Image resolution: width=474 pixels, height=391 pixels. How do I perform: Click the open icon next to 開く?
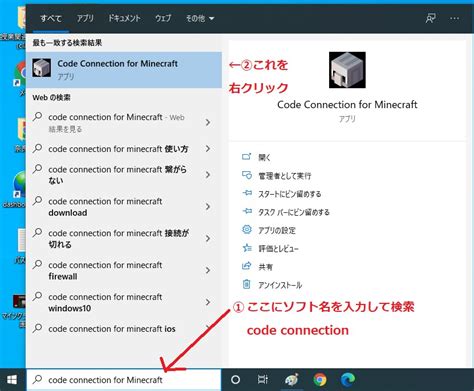tap(246, 156)
